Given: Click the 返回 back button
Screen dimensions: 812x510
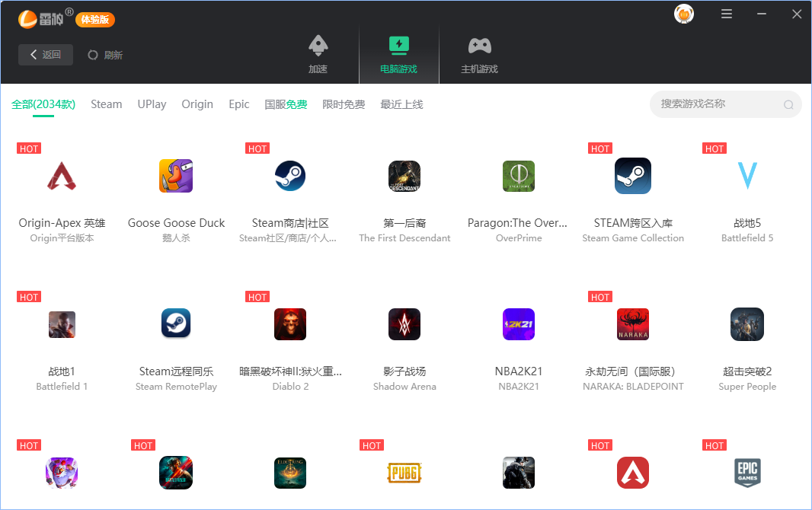Looking at the screenshot, I should point(46,55).
